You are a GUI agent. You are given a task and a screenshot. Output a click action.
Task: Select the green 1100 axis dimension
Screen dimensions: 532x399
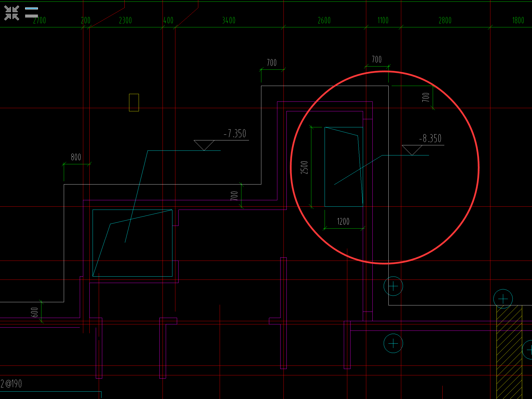pos(383,20)
